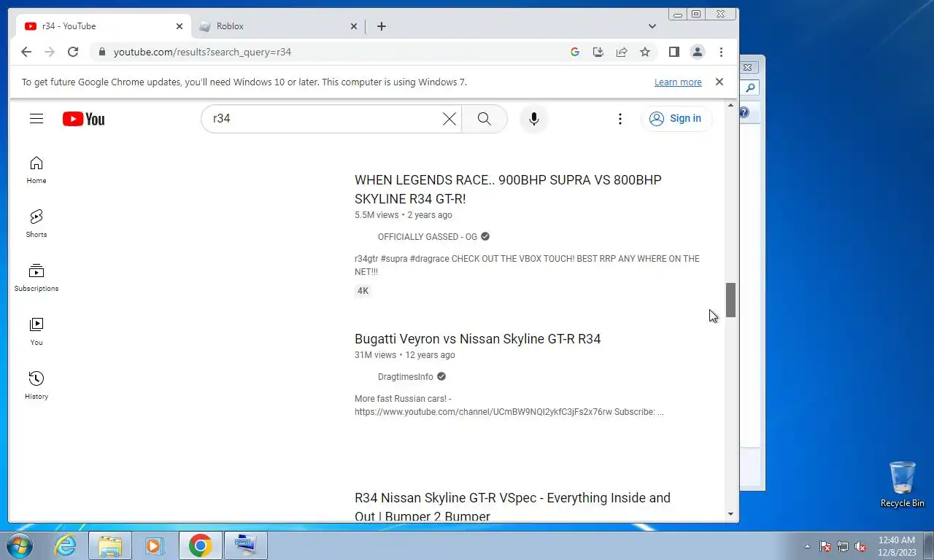Dismiss the Chrome update notification bar
Screen dimensions: 934x560
[719, 82]
